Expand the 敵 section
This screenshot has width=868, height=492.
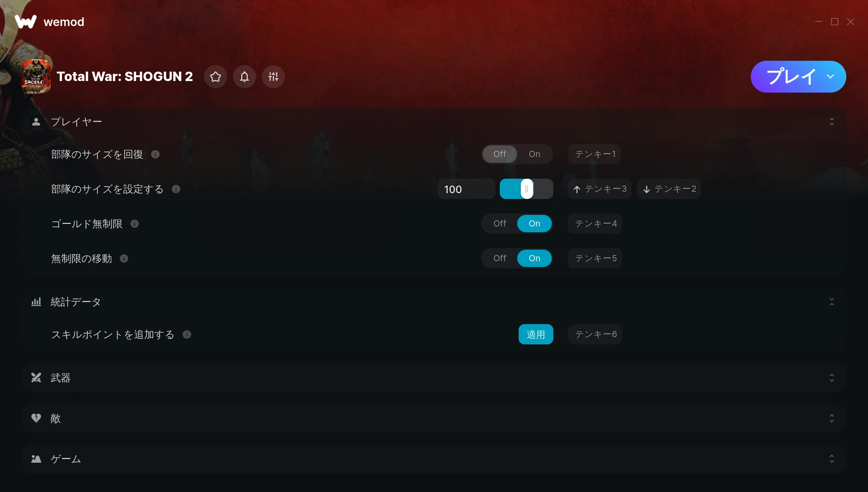(434, 418)
